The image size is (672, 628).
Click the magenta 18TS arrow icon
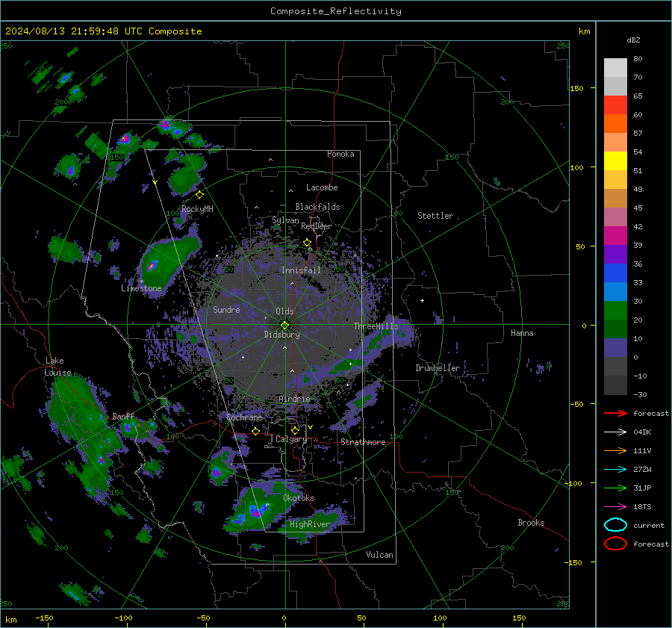click(x=615, y=506)
